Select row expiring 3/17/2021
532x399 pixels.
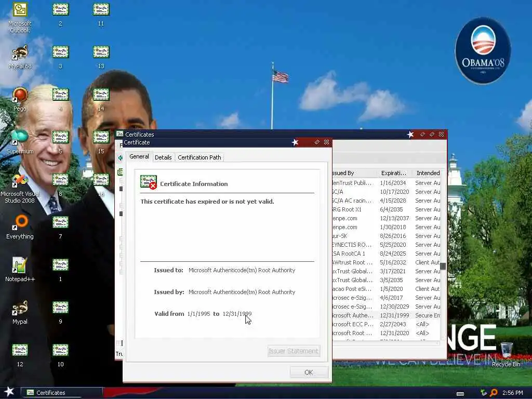click(x=386, y=271)
